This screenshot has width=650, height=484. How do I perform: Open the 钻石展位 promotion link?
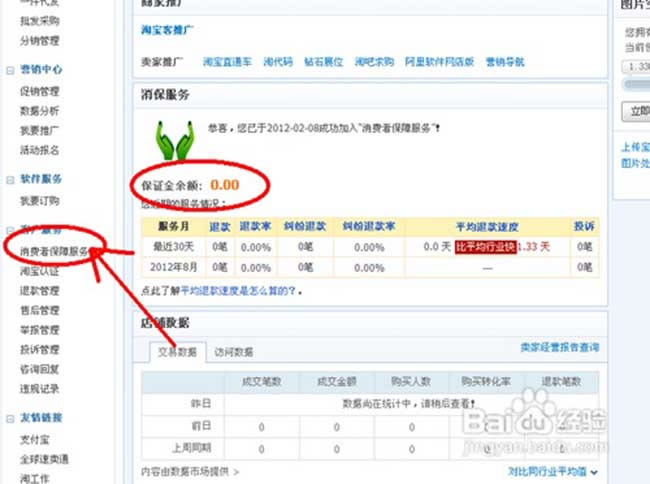(324, 62)
